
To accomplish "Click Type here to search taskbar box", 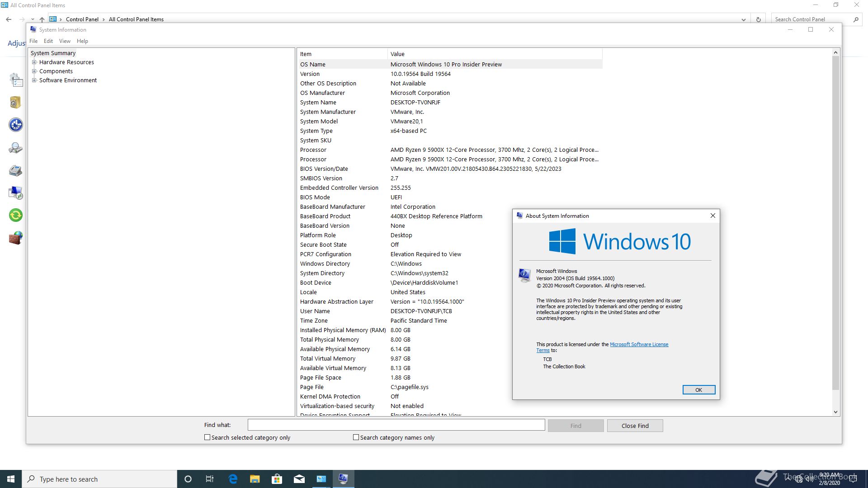I will [99, 479].
